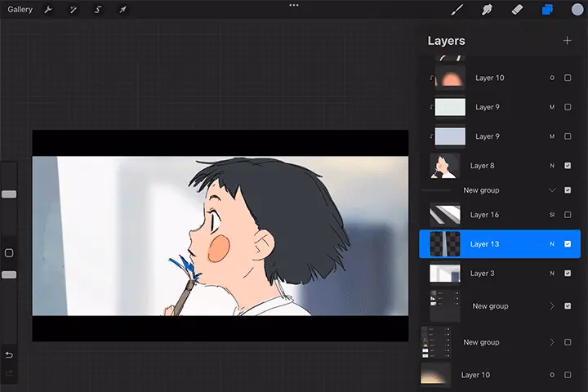
Task: Click the Layers panel title
Action: [x=446, y=41]
